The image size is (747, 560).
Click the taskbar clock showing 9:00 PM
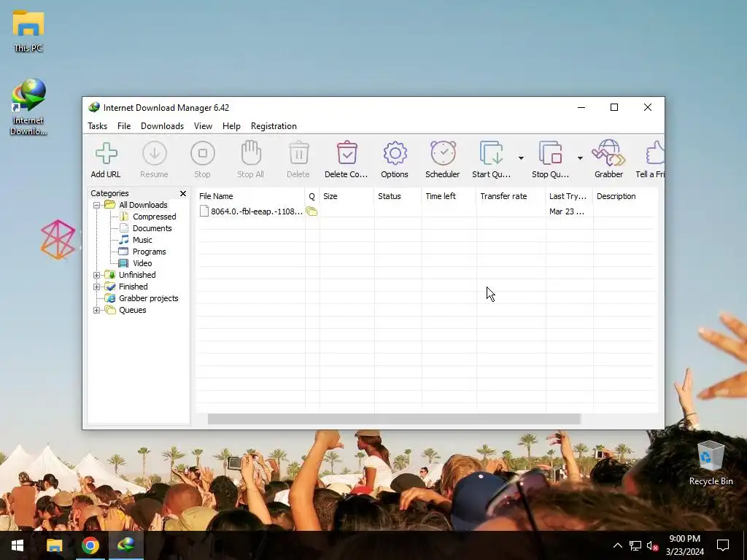point(684,545)
